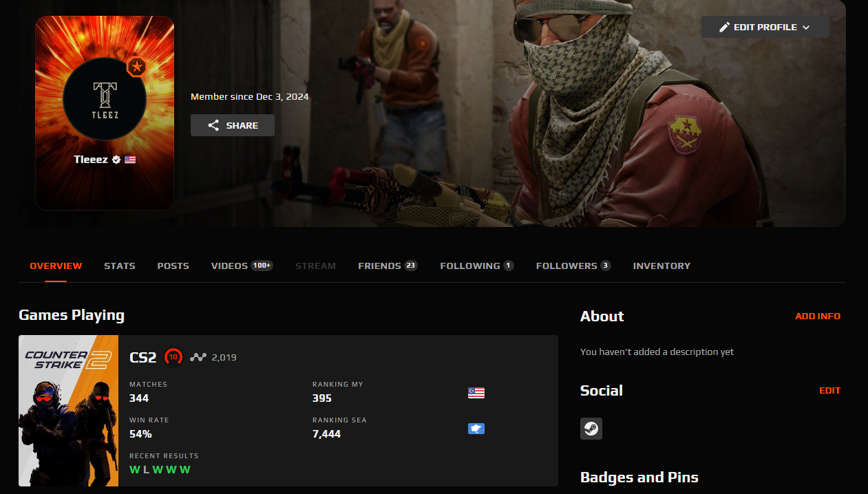Show the Followers tab

pos(573,266)
